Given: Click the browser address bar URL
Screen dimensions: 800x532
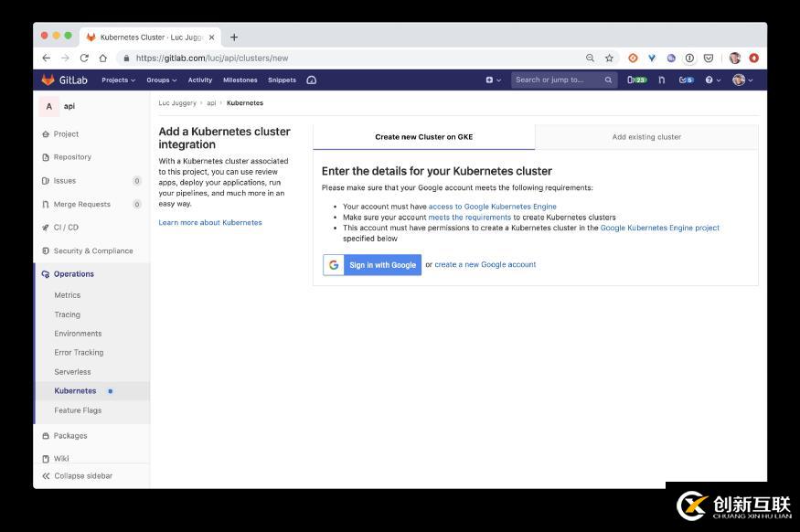Looking at the screenshot, I should tap(212, 59).
